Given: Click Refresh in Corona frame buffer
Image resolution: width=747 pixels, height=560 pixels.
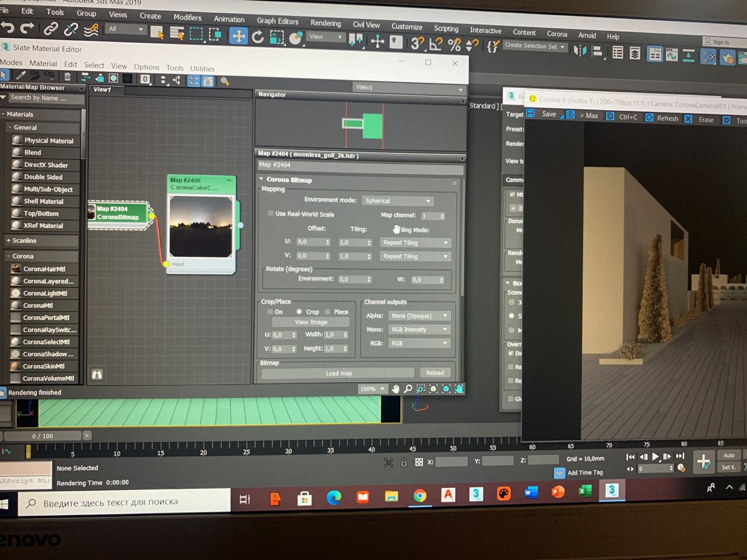Looking at the screenshot, I should pos(661,118).
